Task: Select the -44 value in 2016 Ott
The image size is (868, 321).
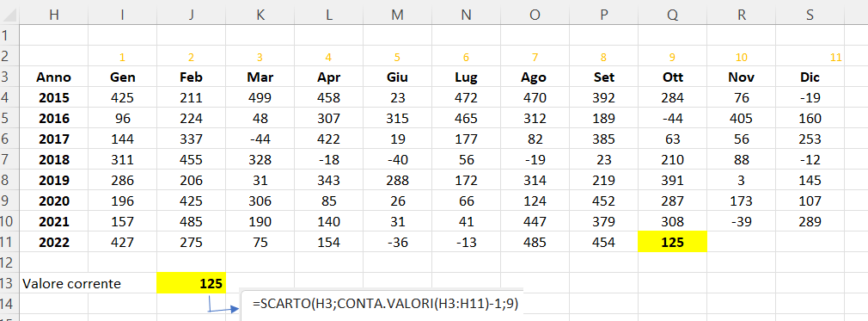Action: coord(672,119)
